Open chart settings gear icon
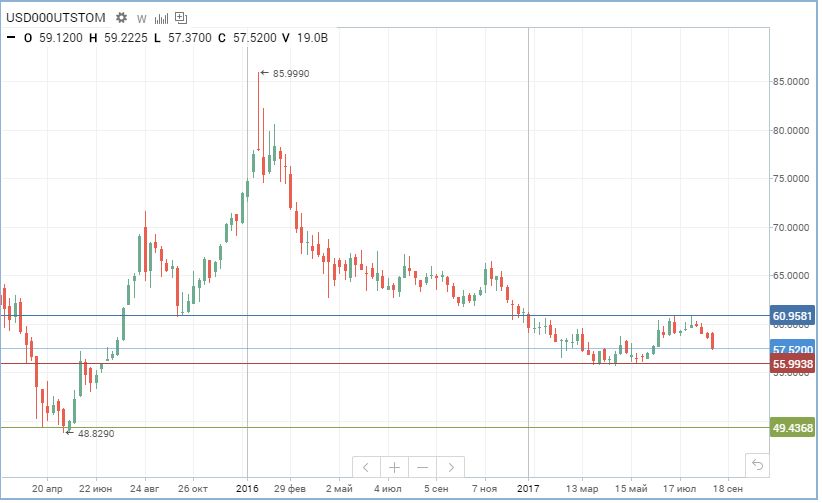The width and height of the screenshot is (822, 503). tap(122, 18)
